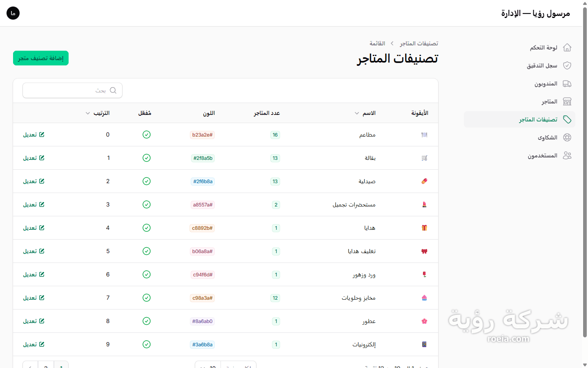Click the #2f6b8a color badge
The image size is (588, 368).
coord(203,182)
